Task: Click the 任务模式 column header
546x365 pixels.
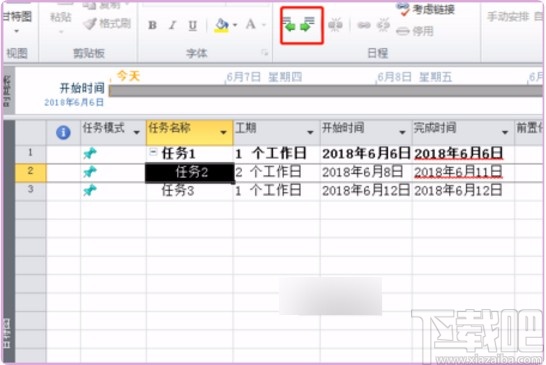Action: pyautogui.click(x=113, y=132)
